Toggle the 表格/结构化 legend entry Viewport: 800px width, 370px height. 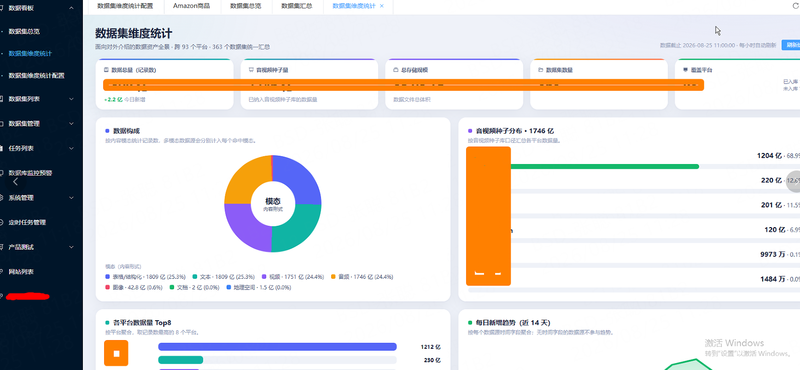pos(145,277)
